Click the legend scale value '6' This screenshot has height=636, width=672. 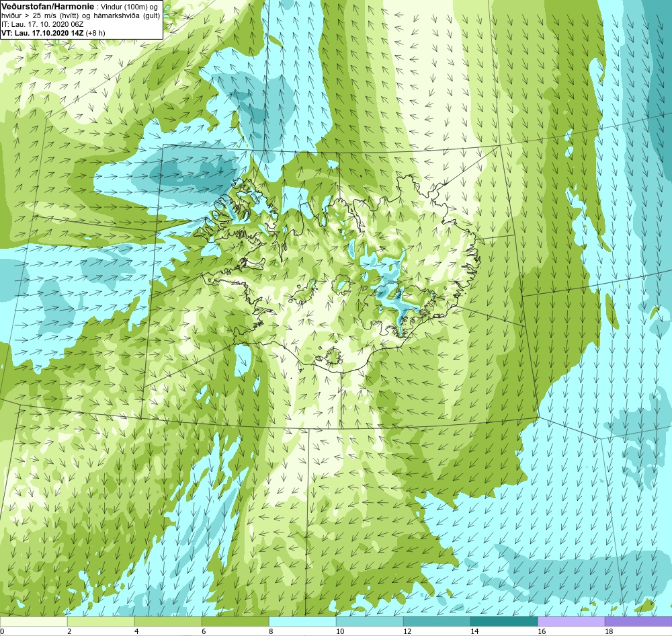click(204, 631)
